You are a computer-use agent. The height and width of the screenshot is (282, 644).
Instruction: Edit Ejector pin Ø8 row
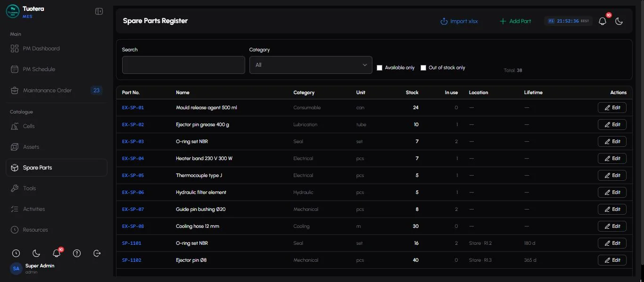[x=612, y=260]
